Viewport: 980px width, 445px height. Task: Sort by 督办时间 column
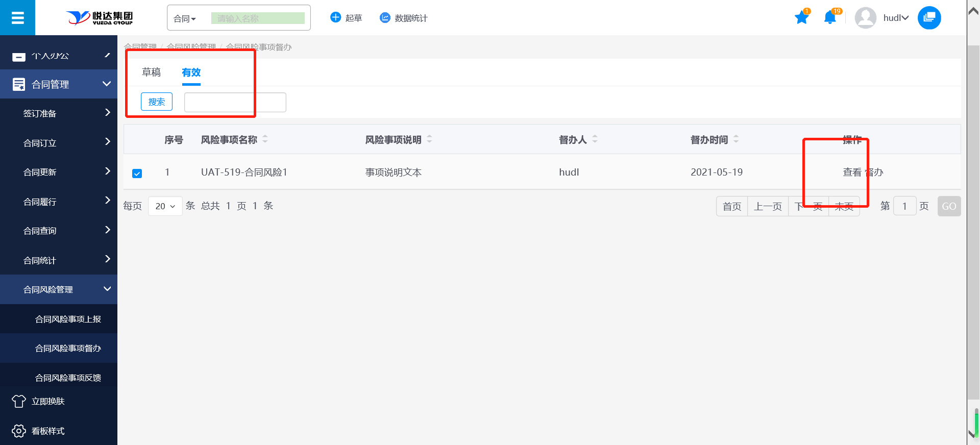coord(736,139)
